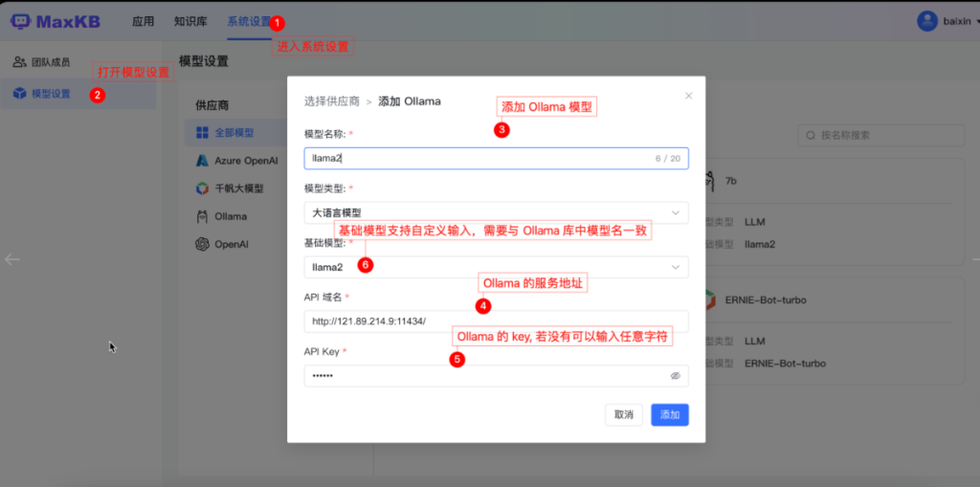Select 模型设置 in sidebar
The image size is (980, 487).
(78, 95)
